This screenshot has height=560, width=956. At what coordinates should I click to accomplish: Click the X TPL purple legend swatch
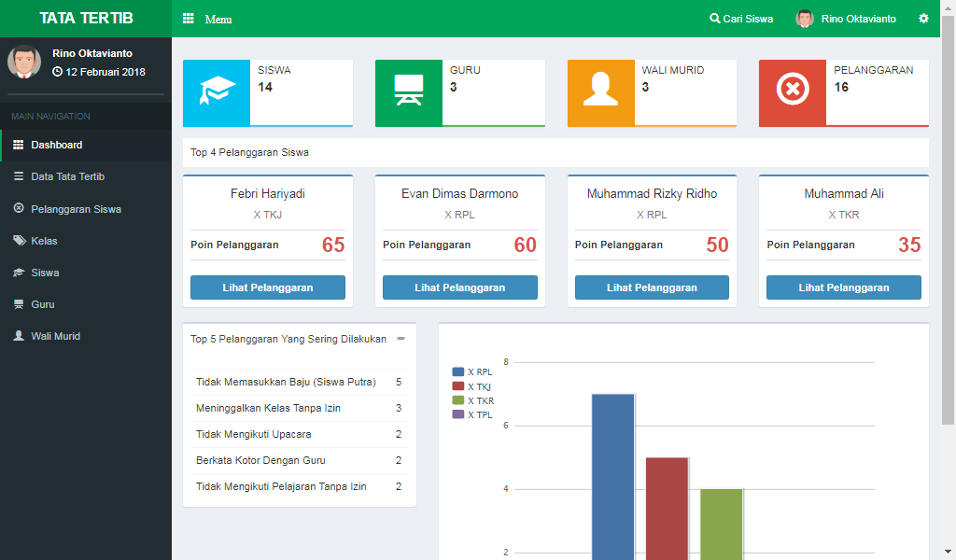point(458,414)
